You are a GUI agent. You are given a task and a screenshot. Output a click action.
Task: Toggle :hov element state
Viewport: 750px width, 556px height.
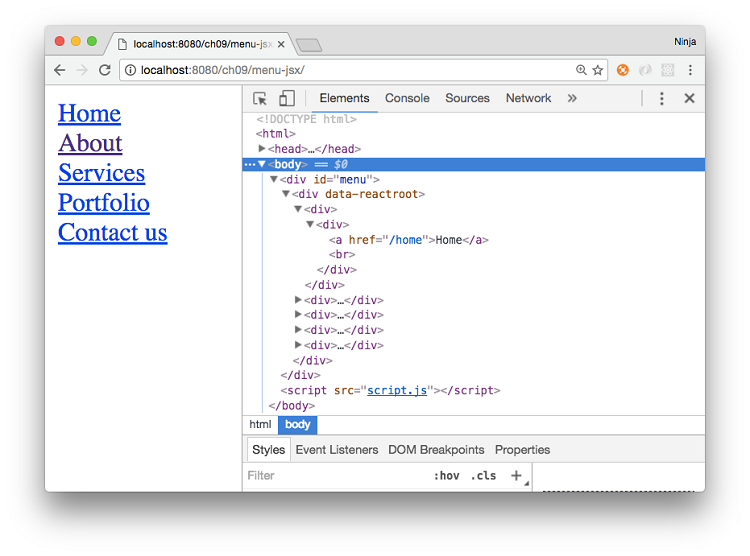446,476
